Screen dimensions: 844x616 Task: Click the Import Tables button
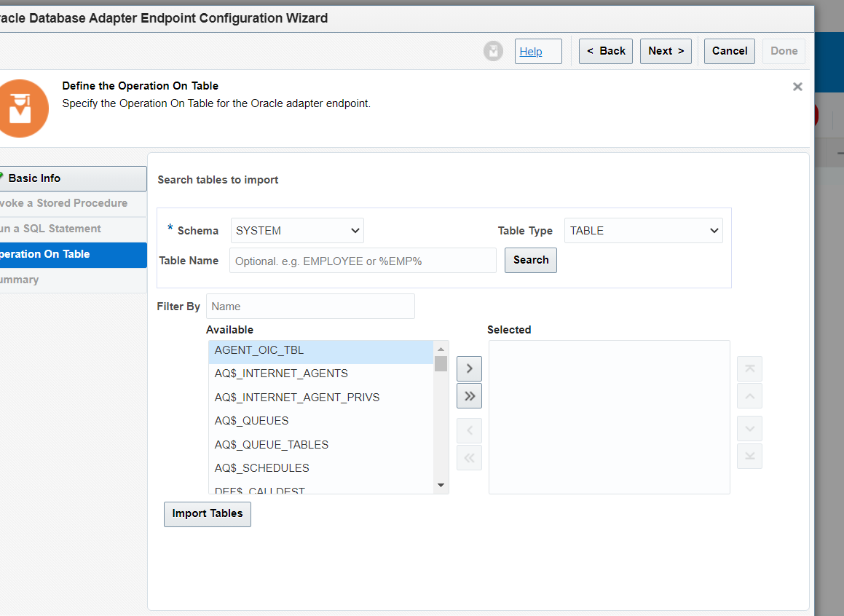207,513
